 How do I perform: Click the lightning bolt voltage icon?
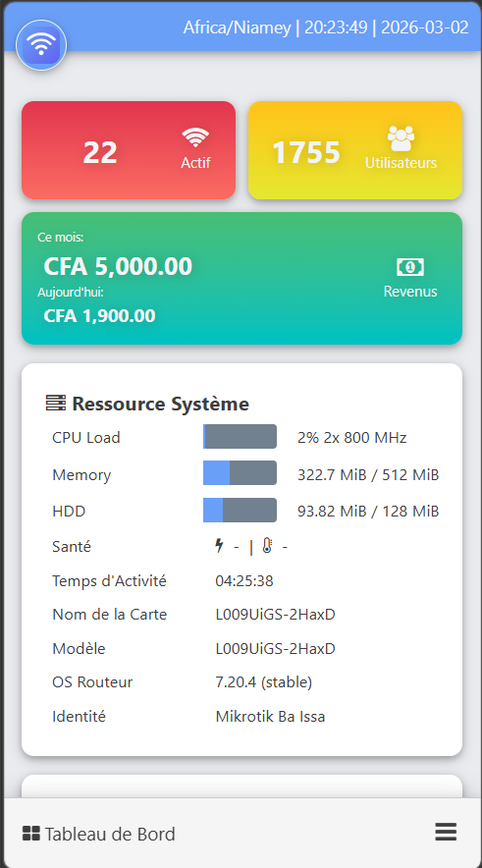click(x=219, y=546)
